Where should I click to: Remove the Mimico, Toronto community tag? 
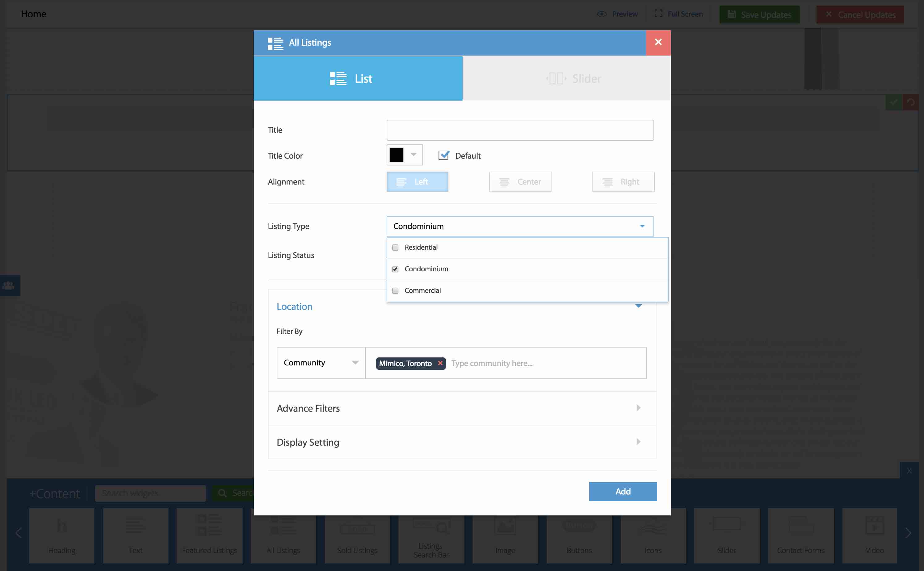[x=440, y=363]
